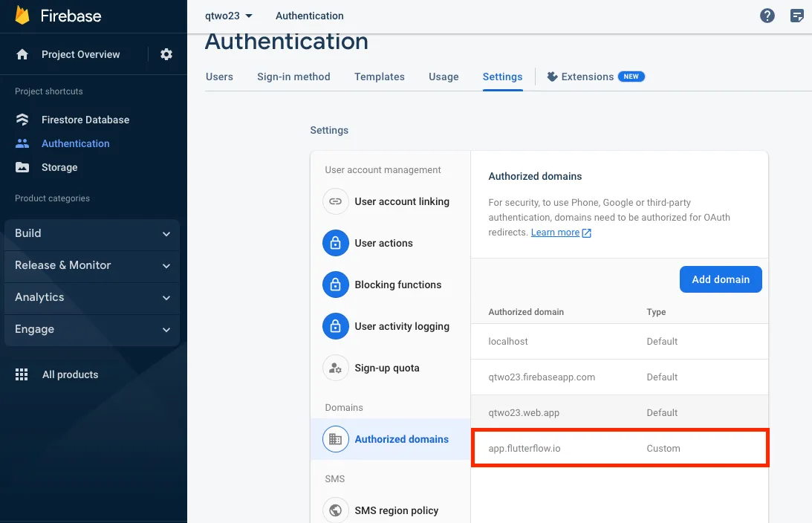Open the Learn more link
Viewport: 812px width, 523px height.
555,233
